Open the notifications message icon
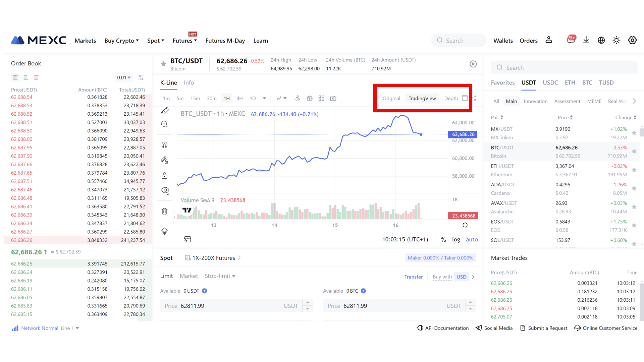Screen dimensions: 644x362 [x=571, y=40]
